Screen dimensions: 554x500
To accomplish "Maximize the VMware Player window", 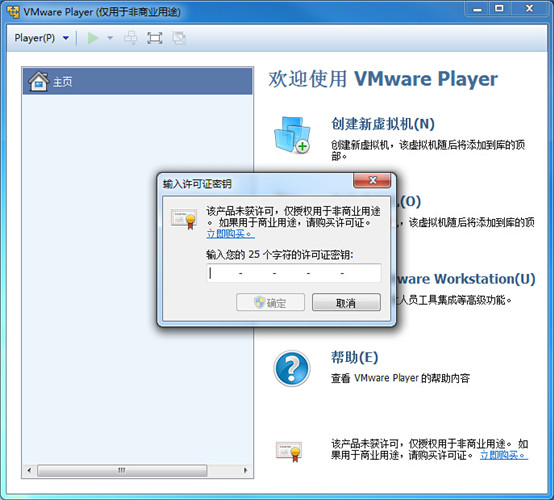I will point(499,9).
